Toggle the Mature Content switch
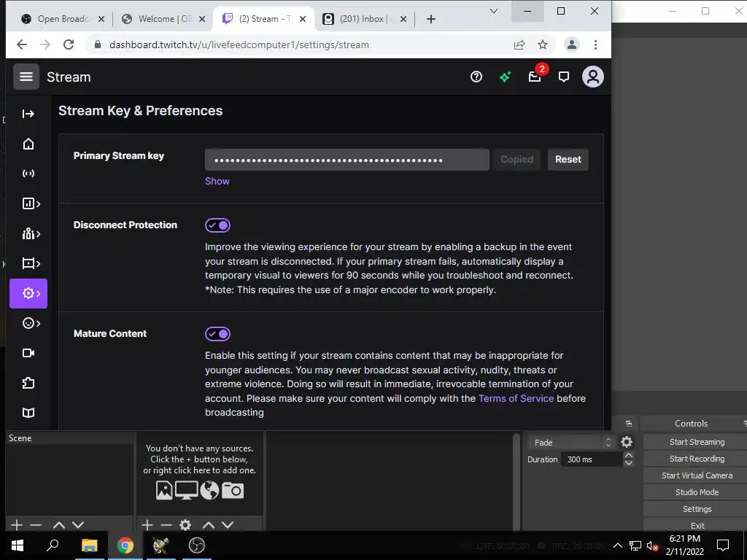747x560 pixels. pos(217,334)
